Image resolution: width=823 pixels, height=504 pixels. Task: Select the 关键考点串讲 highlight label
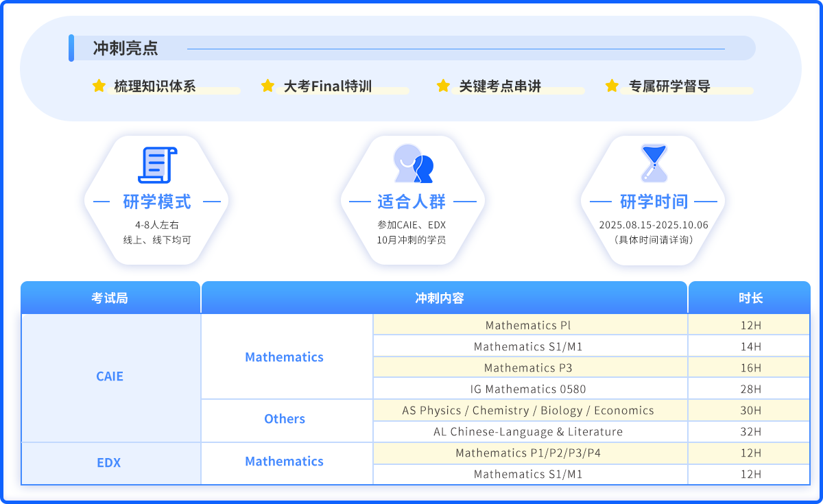pyautogui.click(x=500, y=86)
